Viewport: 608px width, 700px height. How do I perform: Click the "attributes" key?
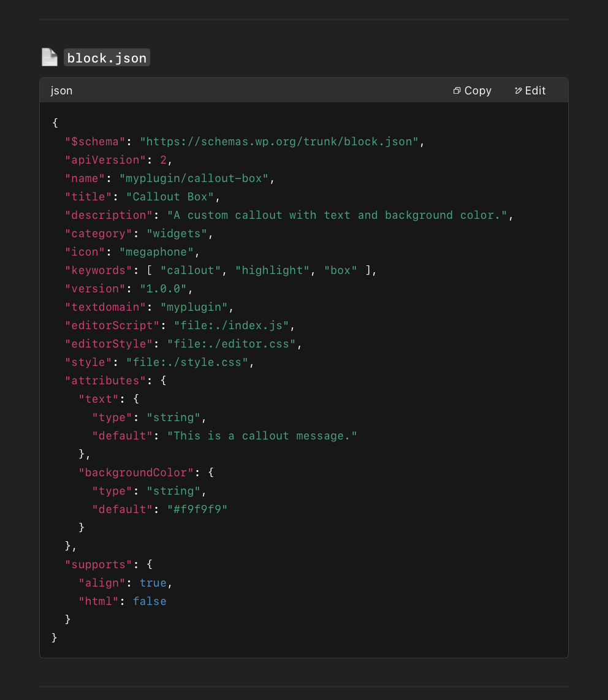click(105, 381)
